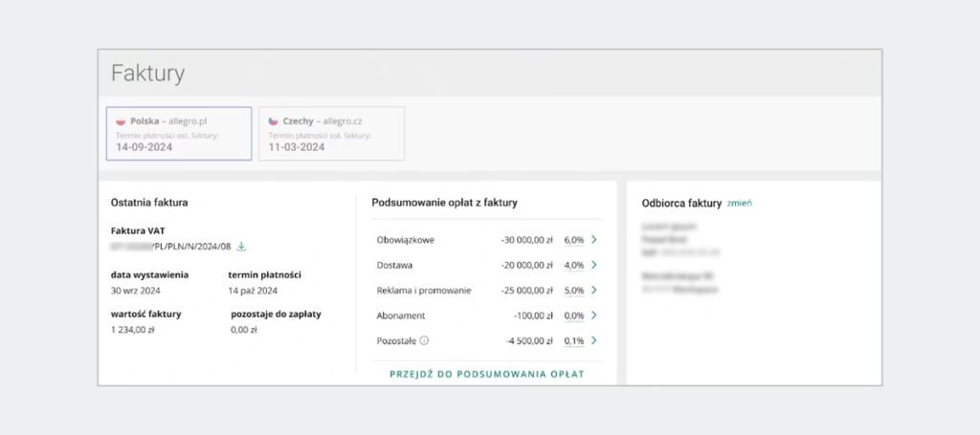Click the Czech flag icon
Viewport: 980px width, 435px height.
pos(273,121)
